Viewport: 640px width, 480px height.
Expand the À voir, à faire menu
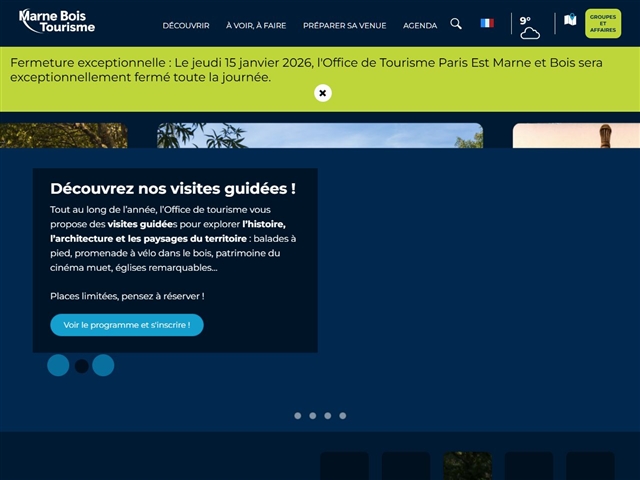click(x=256, y=25)
